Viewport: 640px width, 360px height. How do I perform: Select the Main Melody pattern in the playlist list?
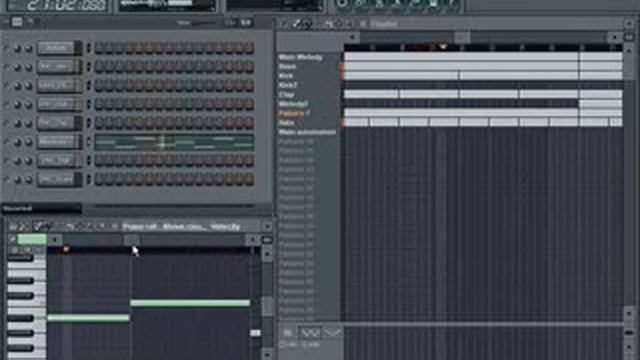tap(301, 57)
